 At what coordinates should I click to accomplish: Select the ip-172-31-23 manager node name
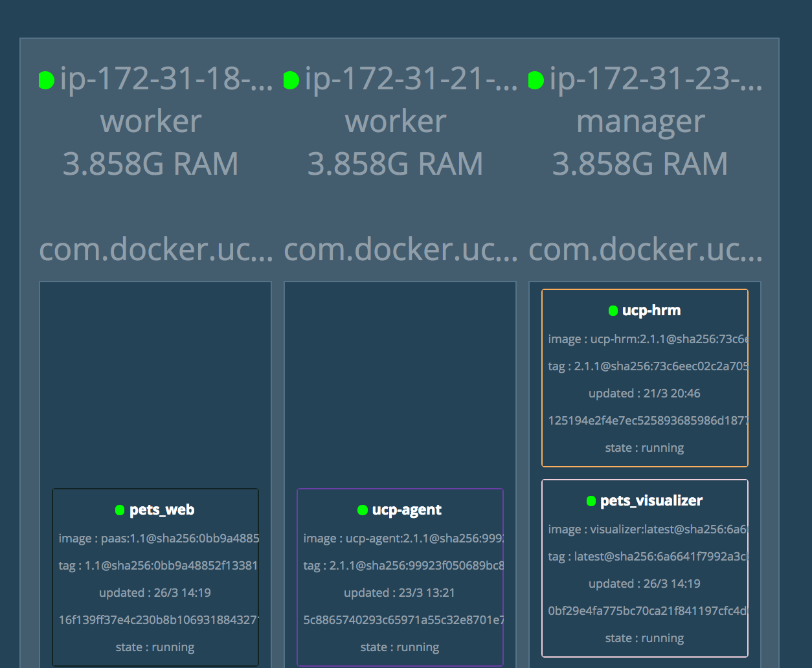(655, 80)
